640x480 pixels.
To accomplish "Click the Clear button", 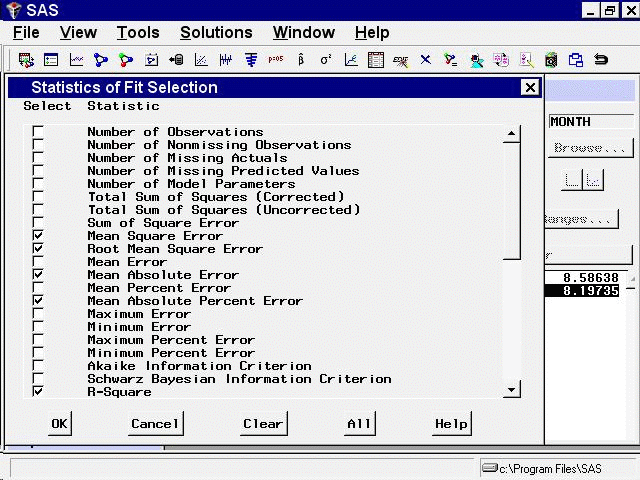I will tap(263, 423).
